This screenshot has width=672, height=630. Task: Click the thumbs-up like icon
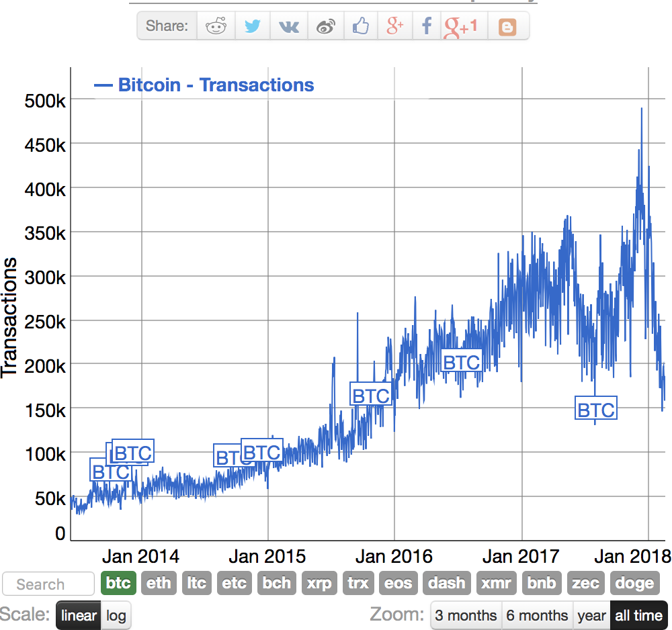click(x=360, y=26)
